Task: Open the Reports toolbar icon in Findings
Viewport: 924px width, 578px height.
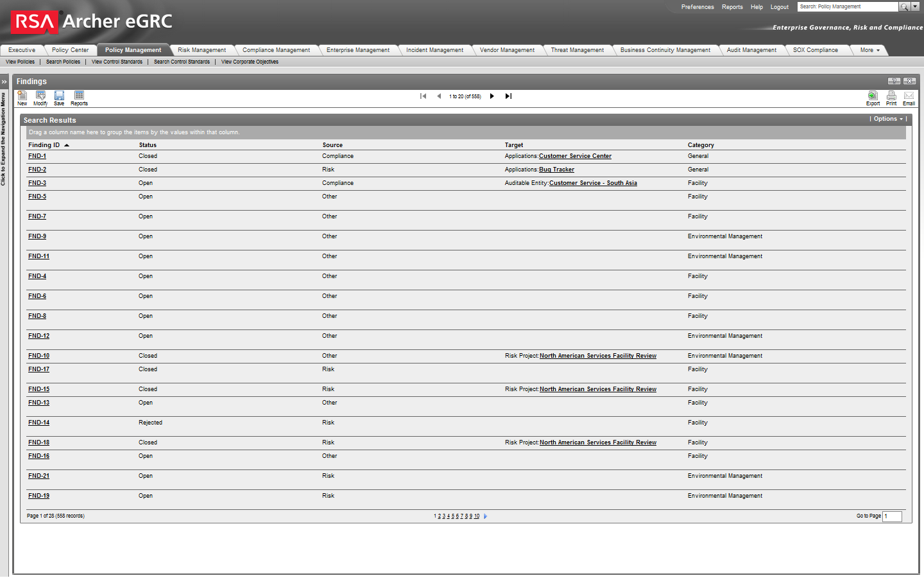Action: [79, 98]
